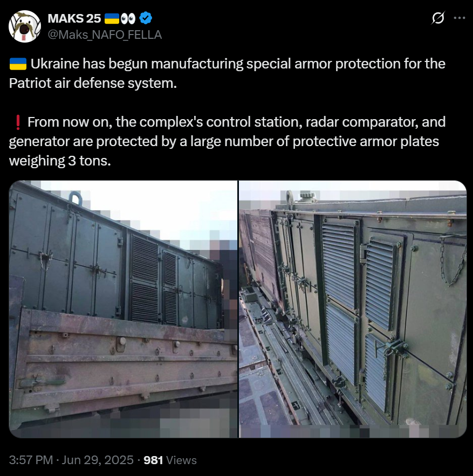
Task: Click the paragraph mentioning armor plates weighing 3 tons
Action: 227,141
